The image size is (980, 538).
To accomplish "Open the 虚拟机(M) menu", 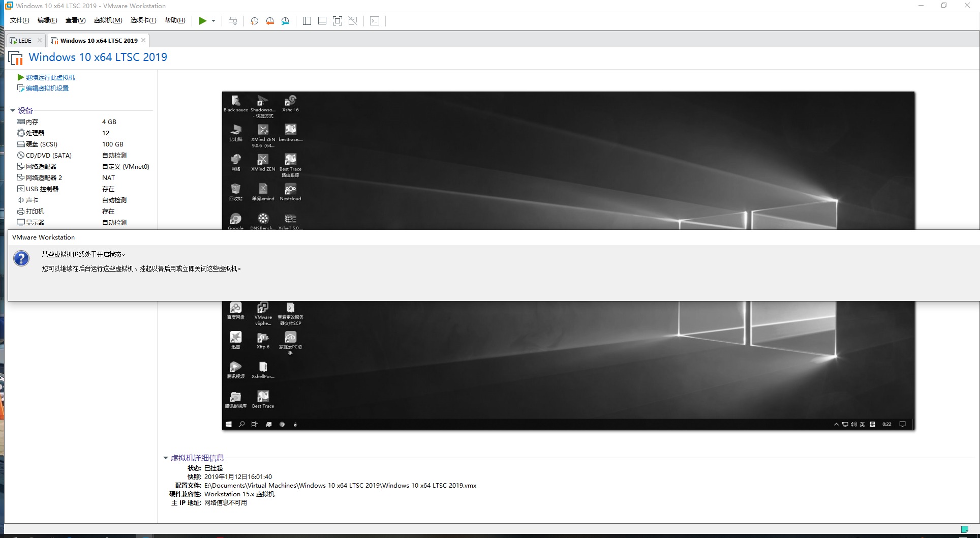I will pyautogui.click(x=108, y=20).
